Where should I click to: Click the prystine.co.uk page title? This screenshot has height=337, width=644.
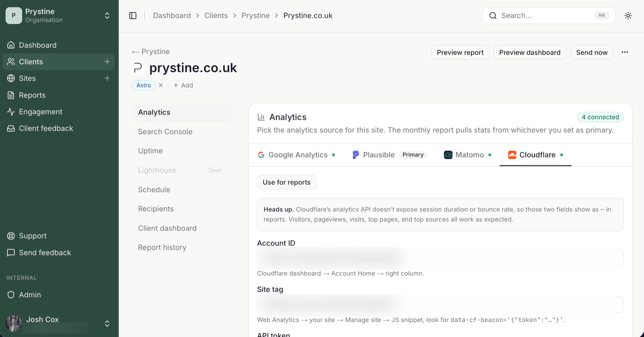193,68
